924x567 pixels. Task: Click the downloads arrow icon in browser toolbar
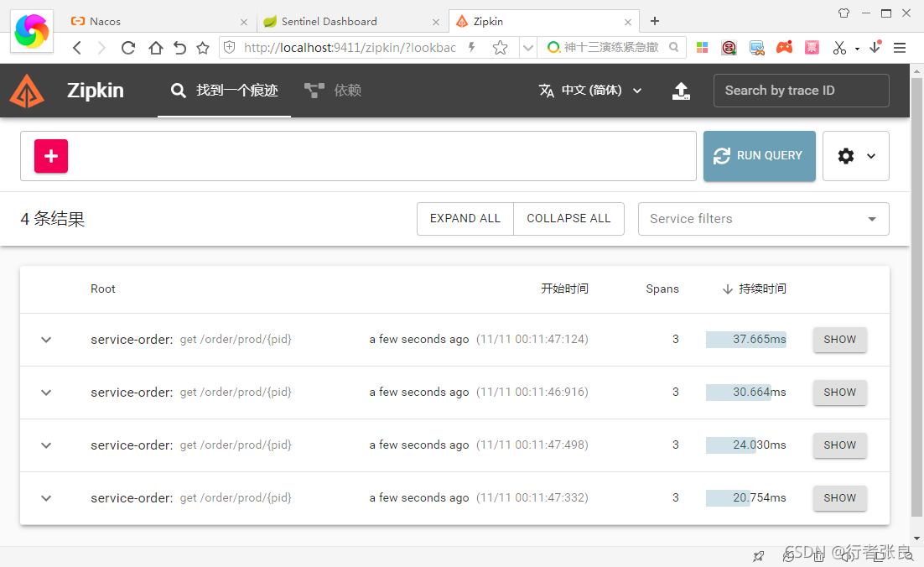pos(875,48)
